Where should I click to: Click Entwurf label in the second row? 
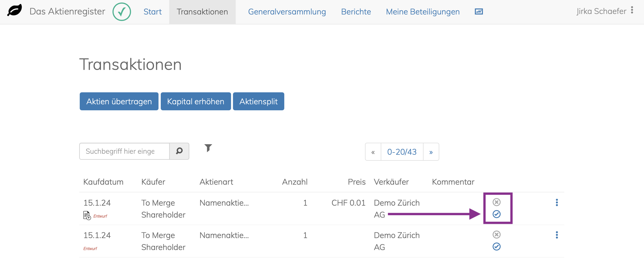point(90,248)
